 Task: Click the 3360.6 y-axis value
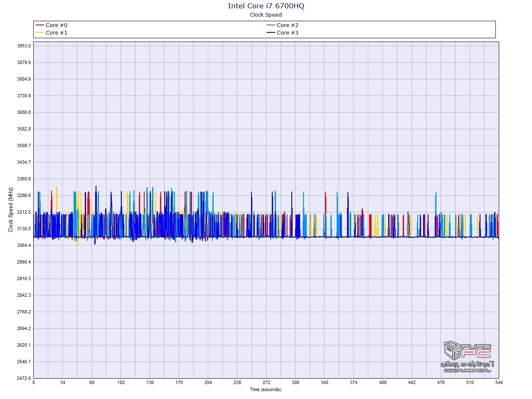click(24, 179)
